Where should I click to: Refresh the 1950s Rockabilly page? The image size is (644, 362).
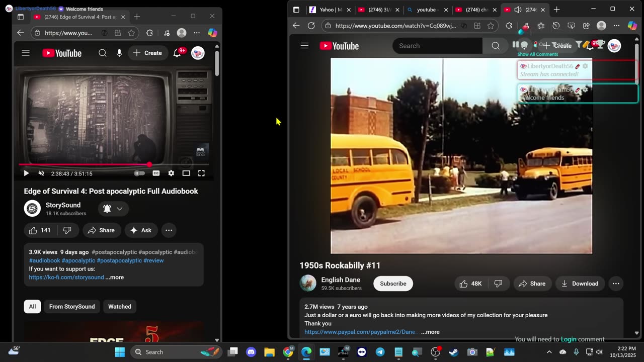click(311, 26)
